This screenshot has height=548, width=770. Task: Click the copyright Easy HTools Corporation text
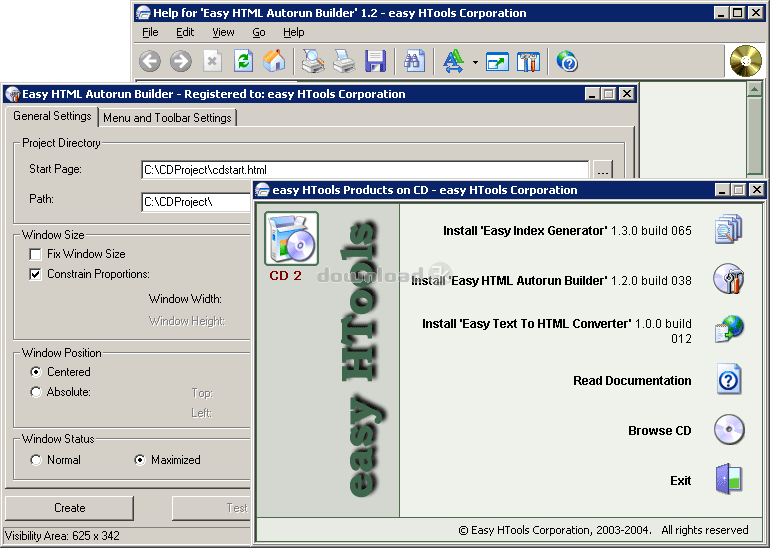click(x=603, y=530)
